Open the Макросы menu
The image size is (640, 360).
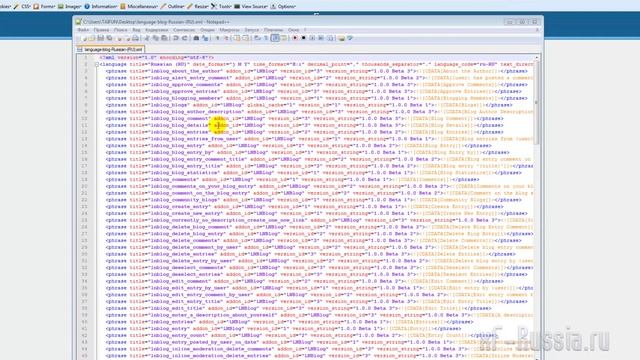[229, 30]
